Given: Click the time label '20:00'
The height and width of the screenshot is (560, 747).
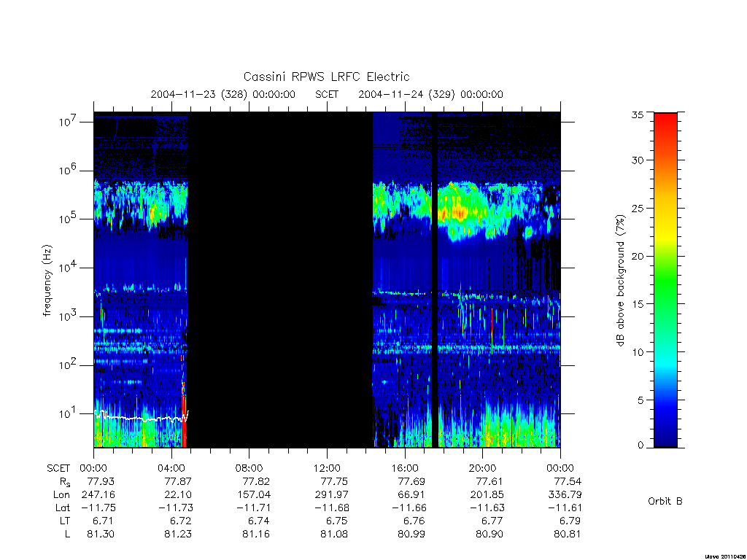Looking at the screenshot, I should tap(482, 468).
